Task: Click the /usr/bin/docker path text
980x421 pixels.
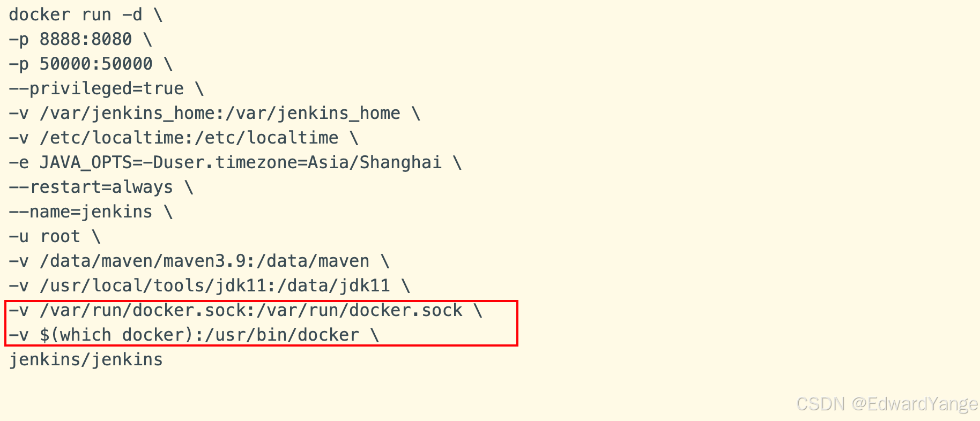Action: pyautogui.click(x=283, y=335)
